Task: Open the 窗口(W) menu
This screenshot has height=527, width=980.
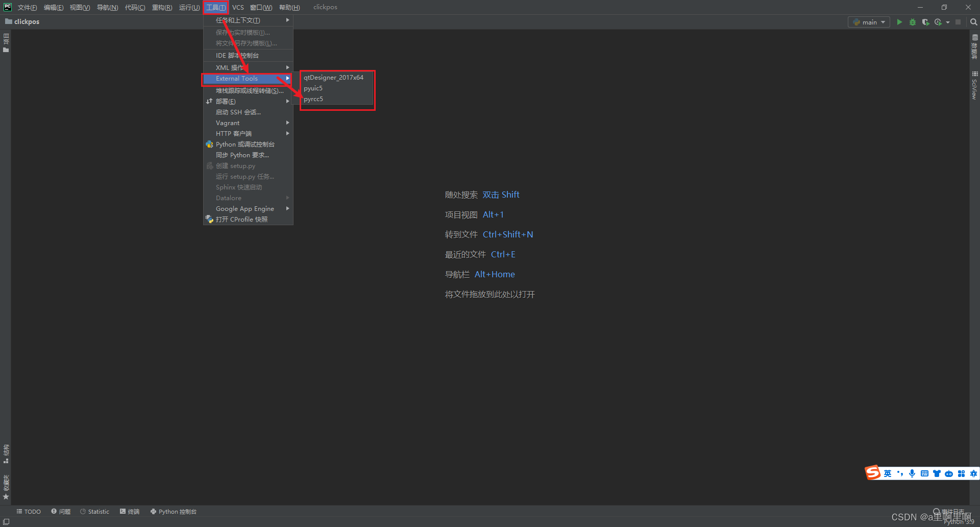Action: pyautogui.click(x=261, y=7)
